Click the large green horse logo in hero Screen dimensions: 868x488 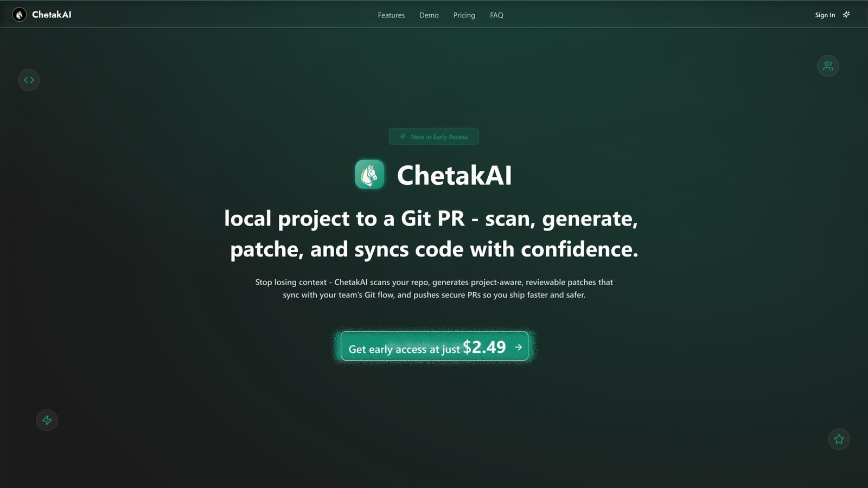369,175
